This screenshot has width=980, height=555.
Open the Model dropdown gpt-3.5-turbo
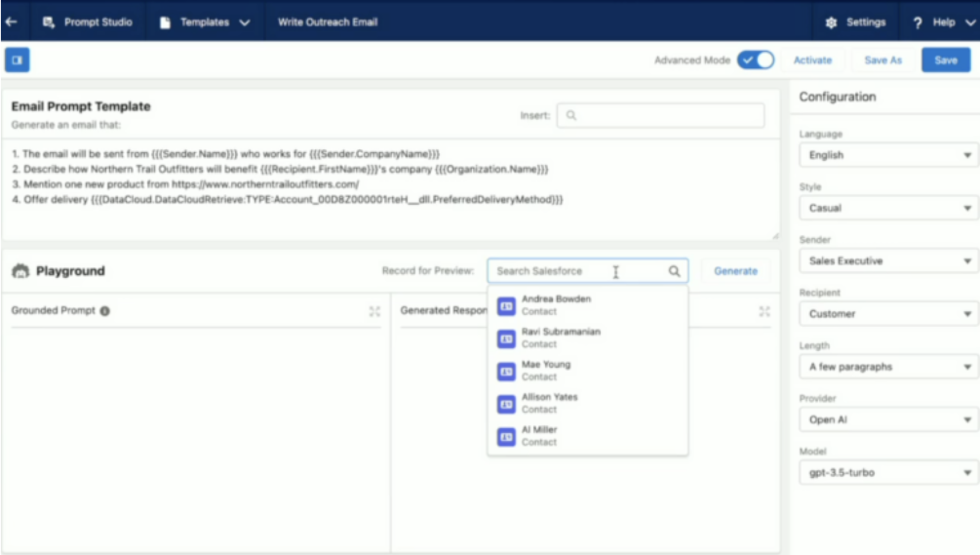(889, 473)
